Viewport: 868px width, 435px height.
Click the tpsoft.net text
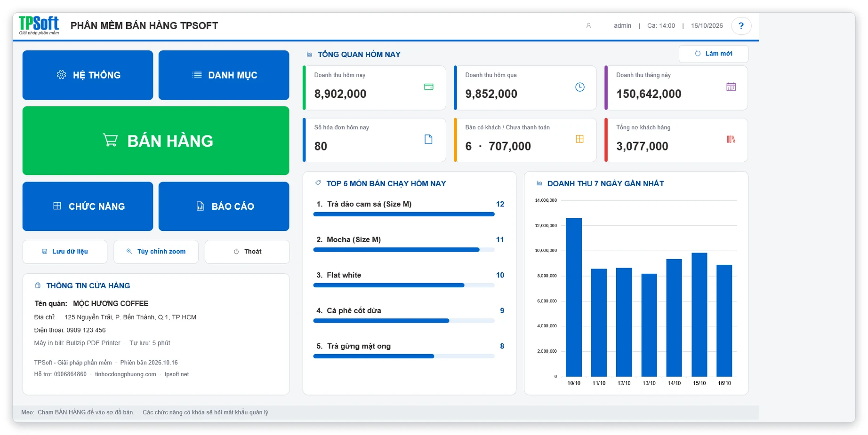(177, 374)
